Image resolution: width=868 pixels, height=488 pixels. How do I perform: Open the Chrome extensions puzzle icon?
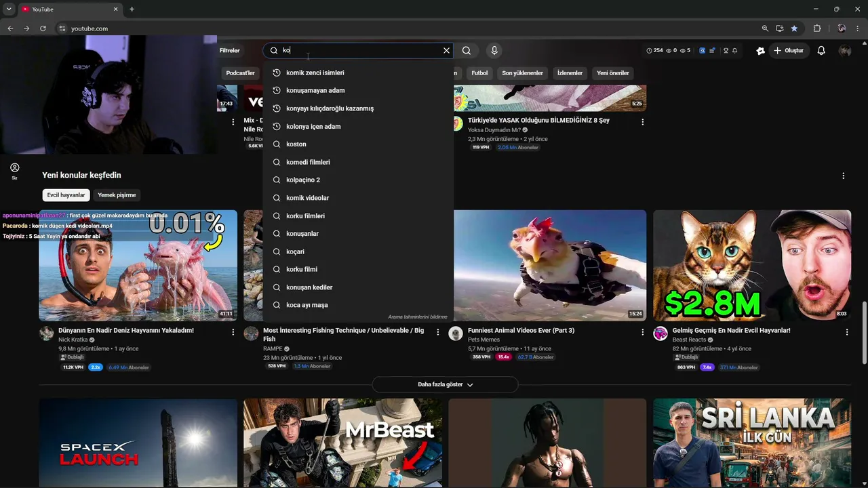click(817, 28)
